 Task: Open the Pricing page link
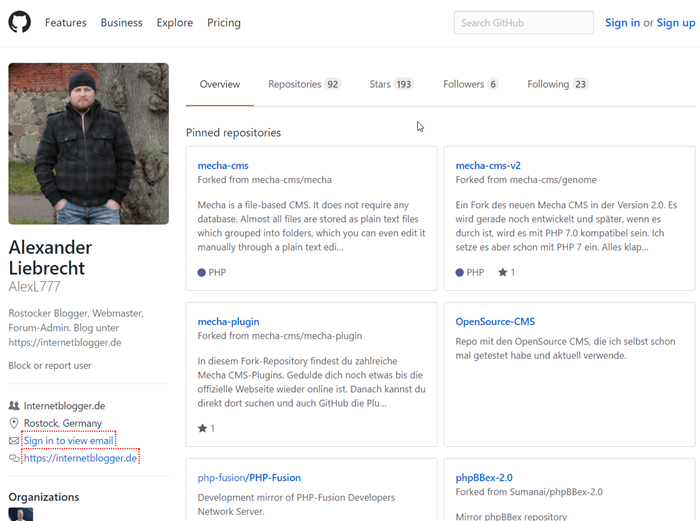pos(224,22)
